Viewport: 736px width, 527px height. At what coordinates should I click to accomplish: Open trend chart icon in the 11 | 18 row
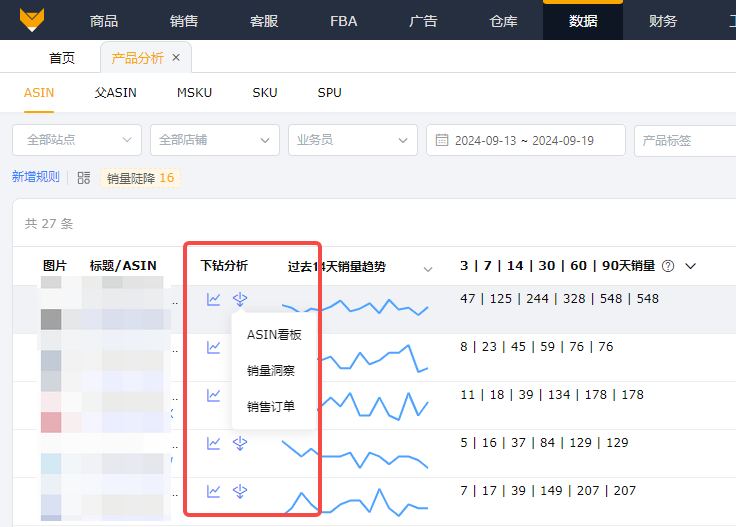214,395
